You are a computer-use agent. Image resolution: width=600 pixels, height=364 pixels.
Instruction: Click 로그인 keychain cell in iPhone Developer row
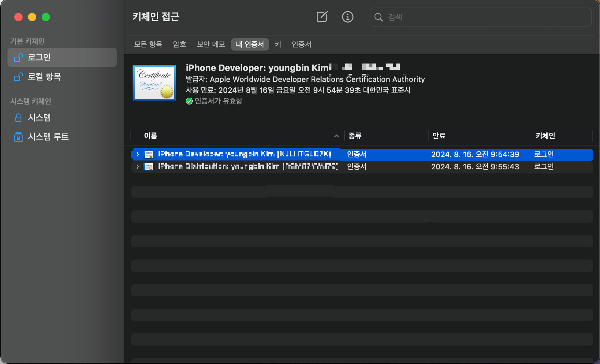[x=544, y=154]
